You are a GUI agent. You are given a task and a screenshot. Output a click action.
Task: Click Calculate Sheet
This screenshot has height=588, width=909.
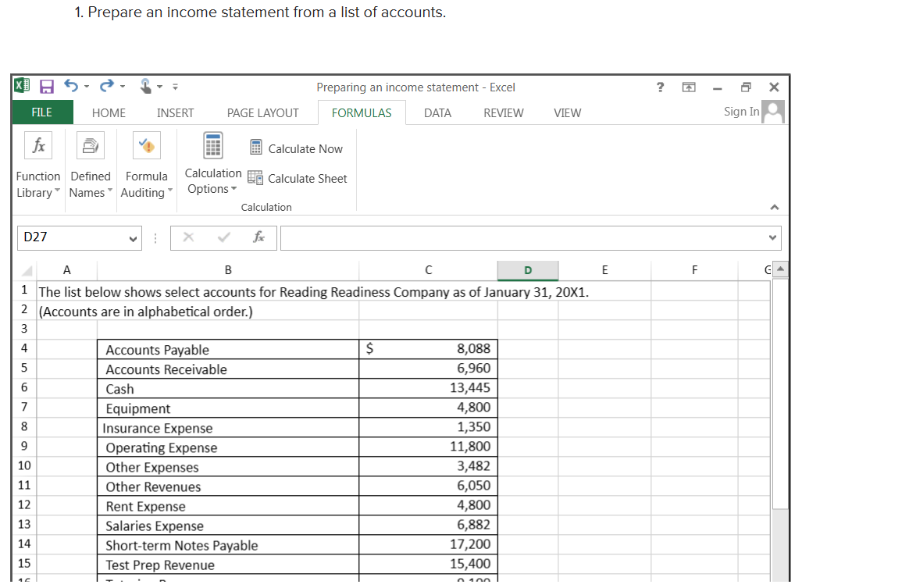click(x=297, y=178)
